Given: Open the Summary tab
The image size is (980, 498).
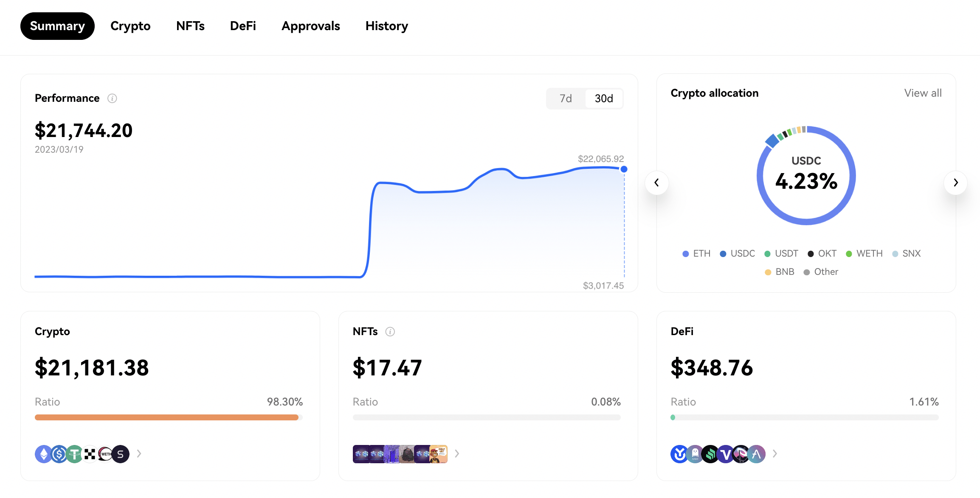Looking at the screenshot, I should coord(57,25).
